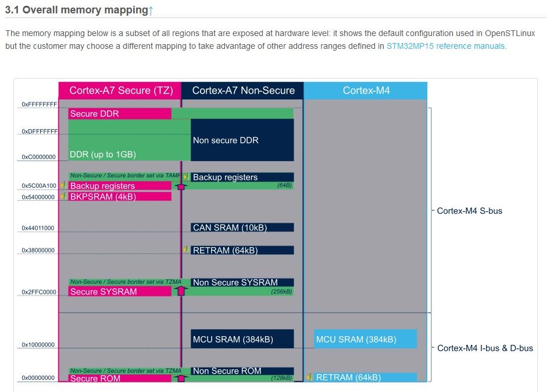Click the Cortex-M4 column header
The width and height of the screenshot is (550, 392).
pyautogui.click(x=366, y=91)
